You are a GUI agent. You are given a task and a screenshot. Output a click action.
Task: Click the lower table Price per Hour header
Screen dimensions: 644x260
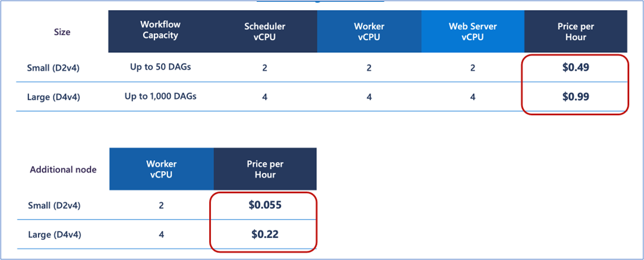pos(265,169)
